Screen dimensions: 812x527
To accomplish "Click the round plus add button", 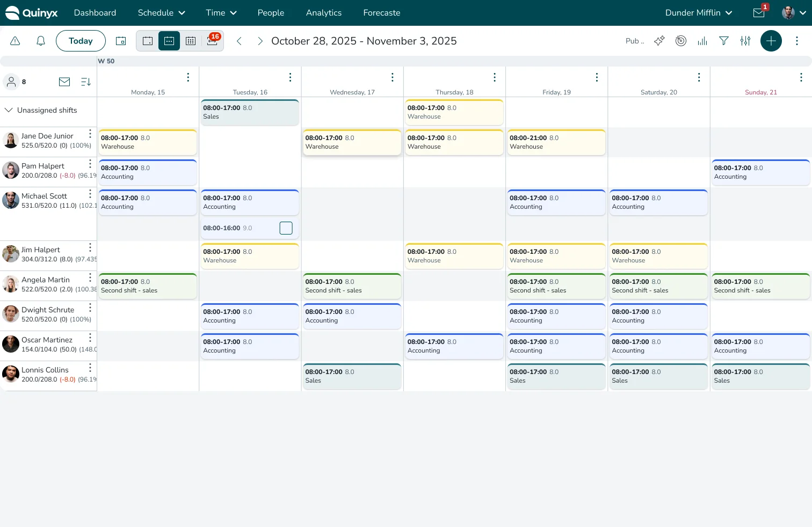I will click(x=771, y=41).
